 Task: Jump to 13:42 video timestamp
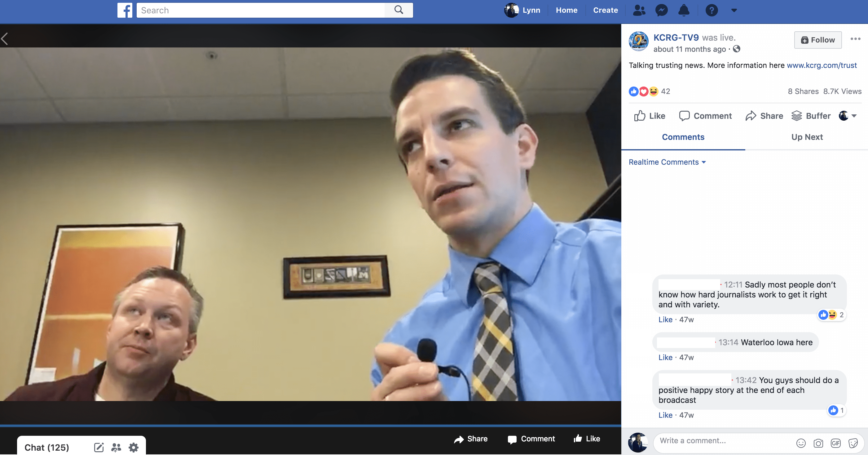click(746, 380)
